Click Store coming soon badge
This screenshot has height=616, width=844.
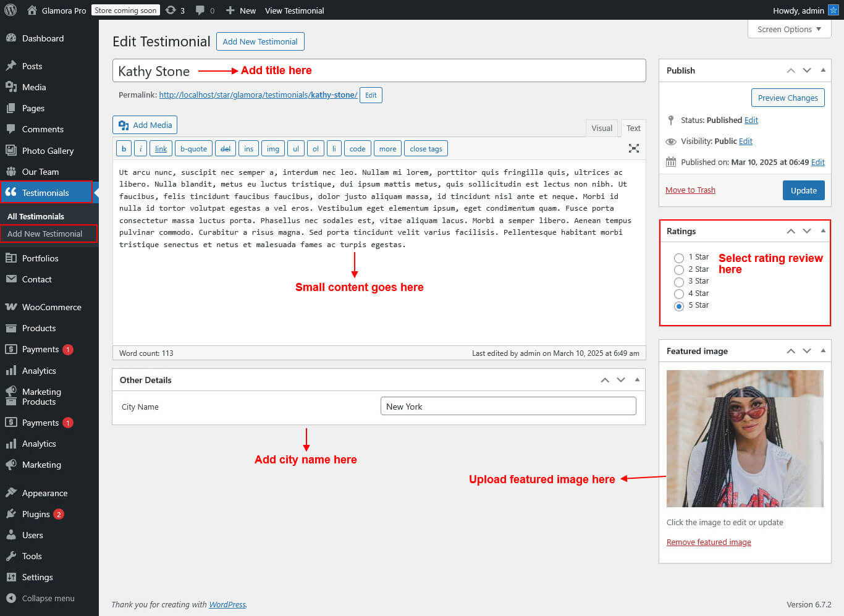click(x=125, y=10)
